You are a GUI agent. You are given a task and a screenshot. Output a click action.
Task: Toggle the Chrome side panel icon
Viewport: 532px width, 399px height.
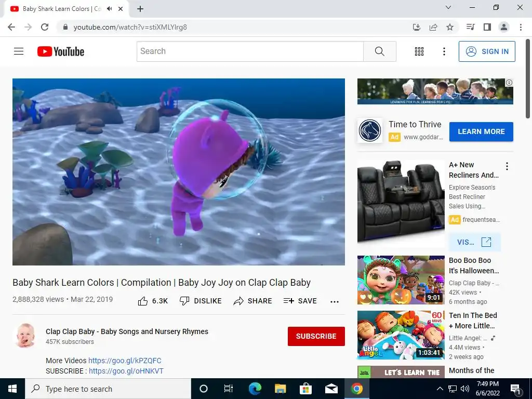tap(487, 27)
